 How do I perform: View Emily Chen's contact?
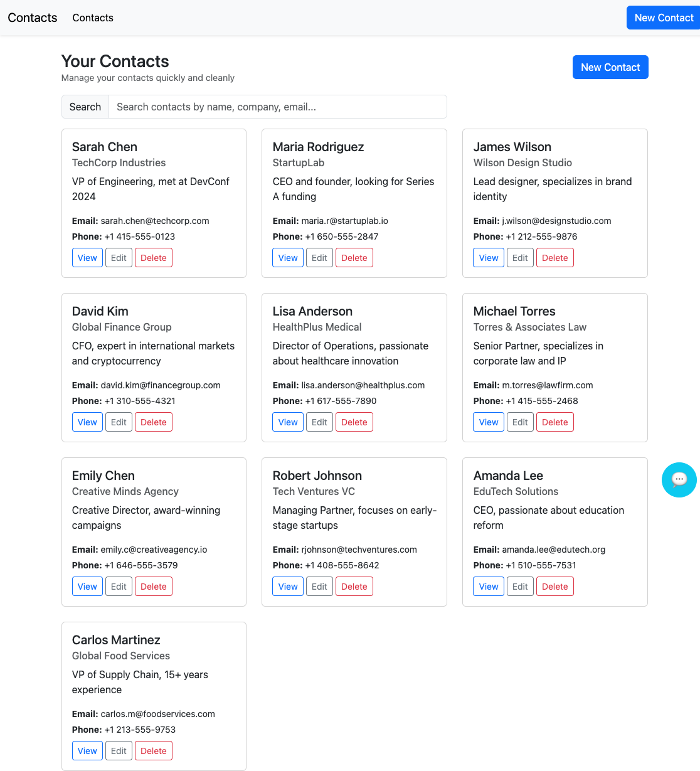click(x=87, y=587)
